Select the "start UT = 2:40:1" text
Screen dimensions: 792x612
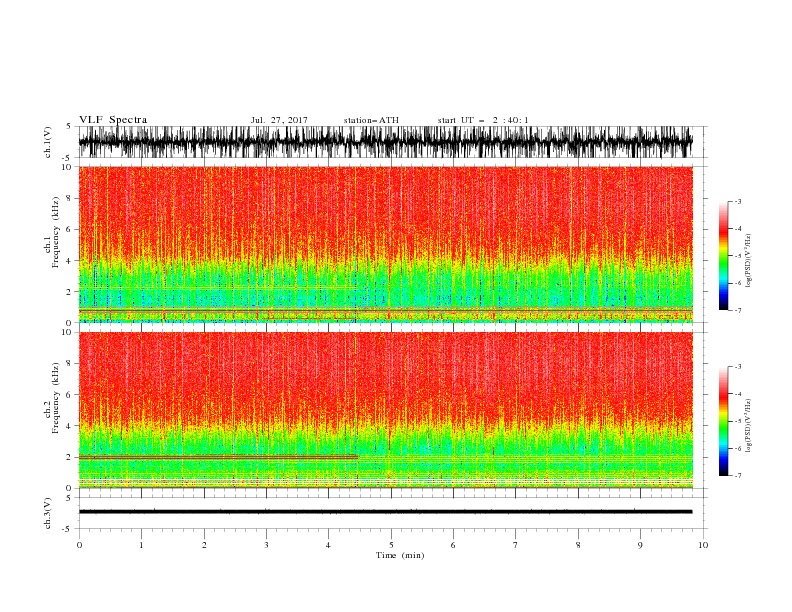point(483,120)
